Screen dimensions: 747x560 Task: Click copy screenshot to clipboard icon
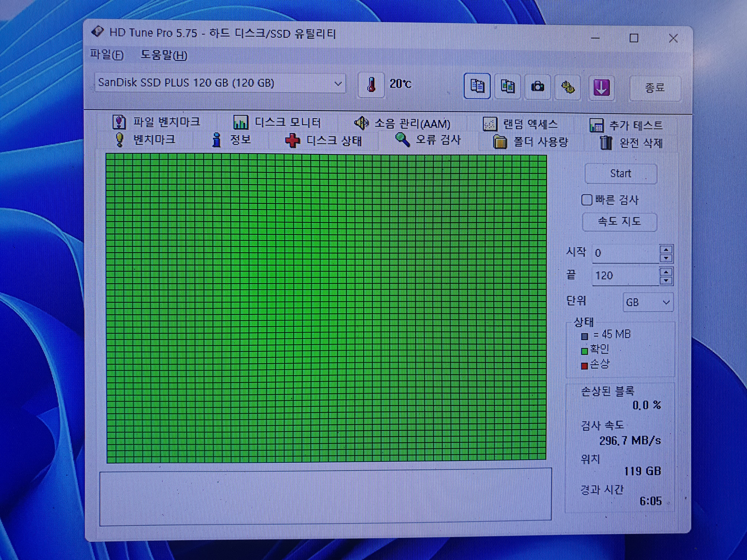click(507, 86)
